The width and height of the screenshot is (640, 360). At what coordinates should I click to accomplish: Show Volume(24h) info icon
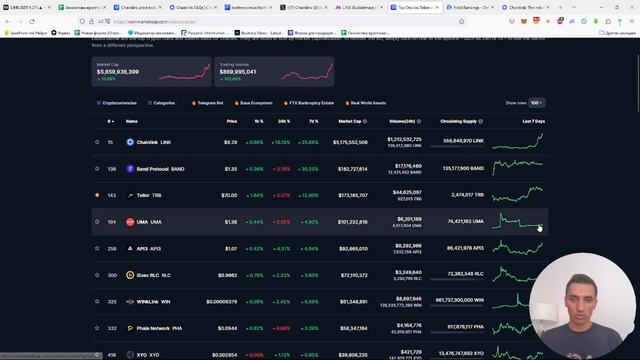[x=419, y=121]
